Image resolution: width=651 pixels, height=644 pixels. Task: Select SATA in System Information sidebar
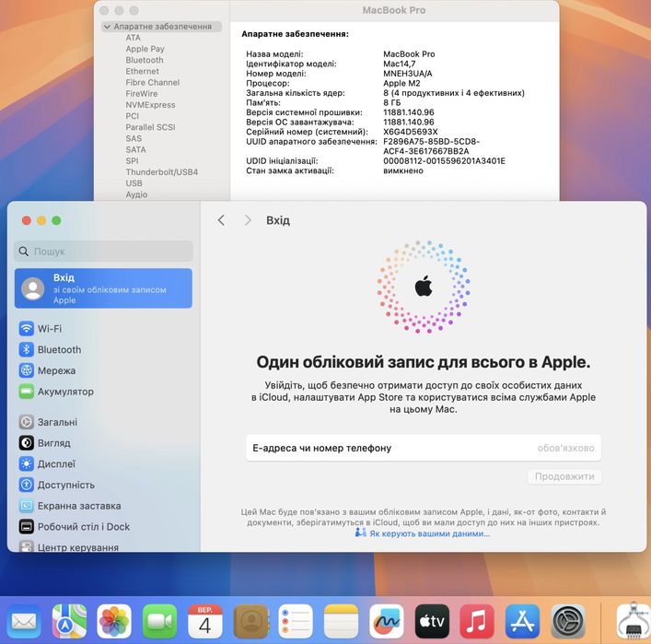coord(135,150)
